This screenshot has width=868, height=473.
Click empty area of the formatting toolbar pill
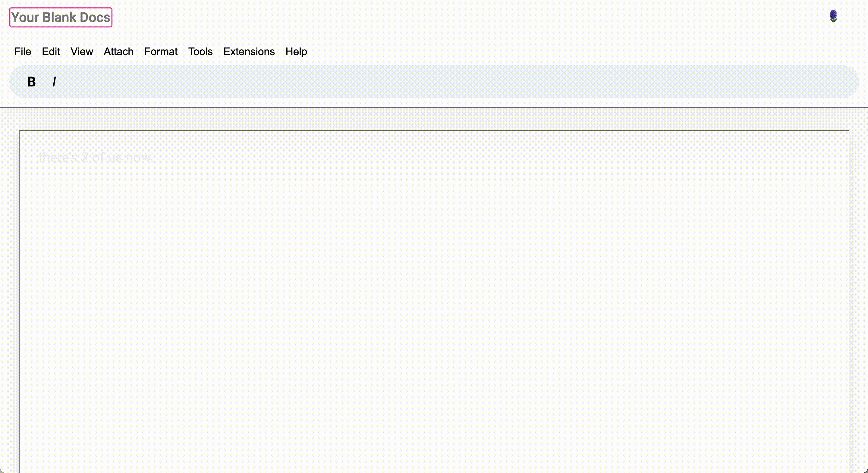pyautogui.click(x=438, y=82)
